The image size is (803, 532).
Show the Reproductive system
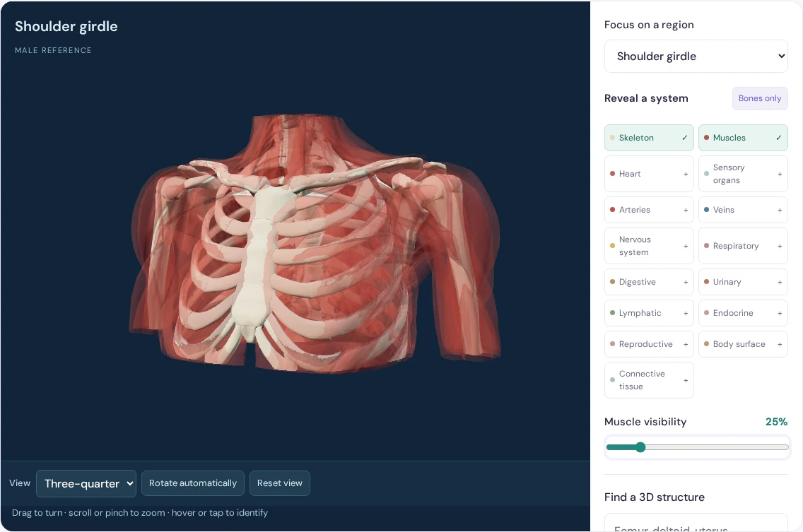649,344
